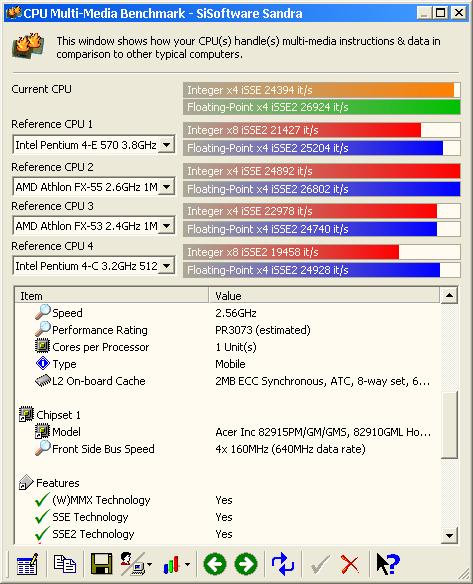Image resolution: width=473 pixels, height=584 pixels.
Task: Click the Value column header
Action: click(324, 296)
